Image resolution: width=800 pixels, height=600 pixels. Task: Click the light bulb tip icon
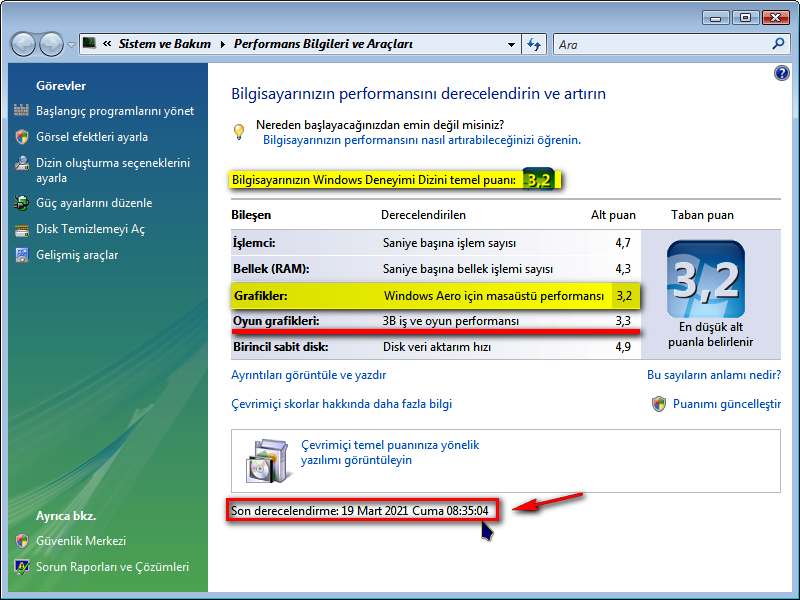[239, 132]
